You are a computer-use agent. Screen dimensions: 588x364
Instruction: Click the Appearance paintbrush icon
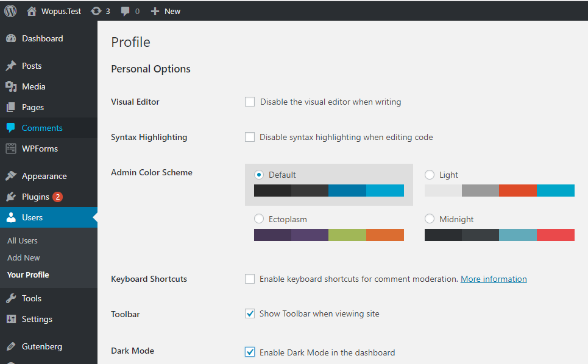pyautogui.click(x=11, y=176)
